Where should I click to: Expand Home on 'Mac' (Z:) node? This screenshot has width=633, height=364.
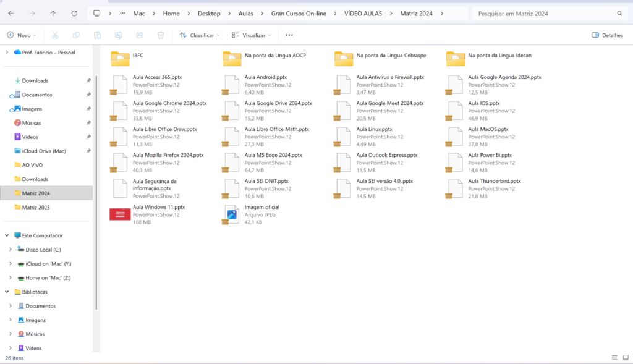11,277
